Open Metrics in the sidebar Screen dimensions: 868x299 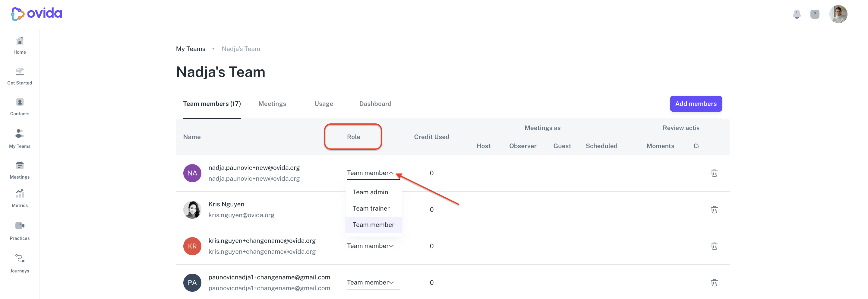click(20, 199)
